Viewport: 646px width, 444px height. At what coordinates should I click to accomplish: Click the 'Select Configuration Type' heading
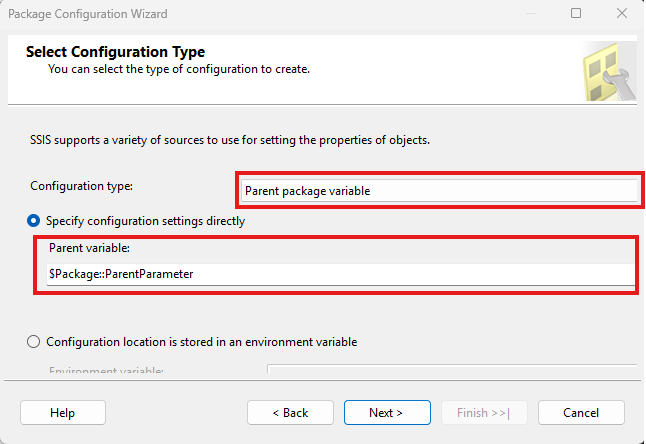115,52
